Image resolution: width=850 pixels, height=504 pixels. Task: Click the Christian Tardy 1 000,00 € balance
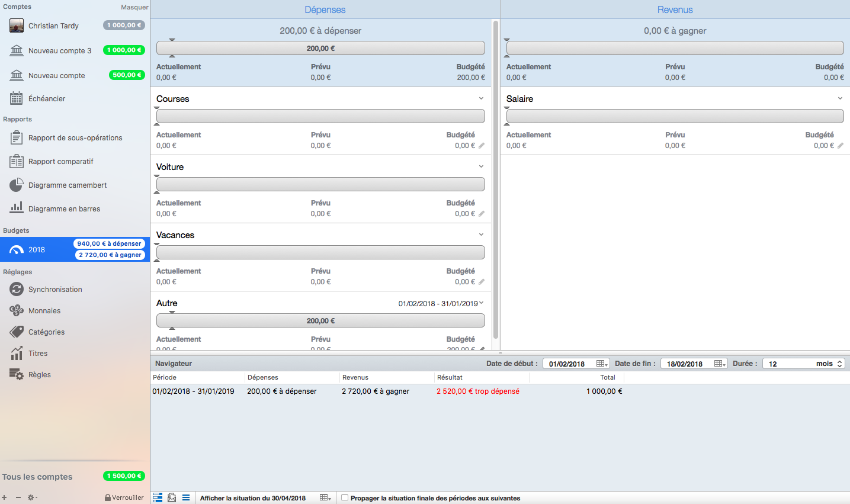[x=124, y=25]
